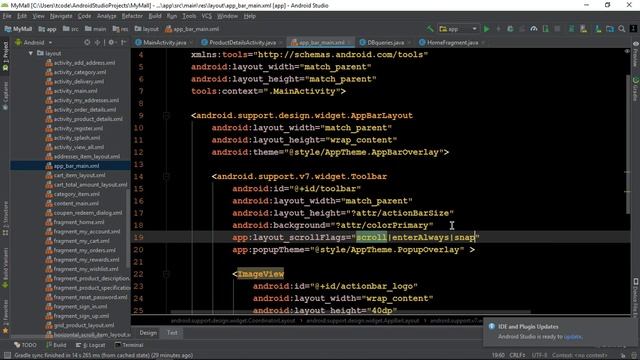Open the File menu
Viewport: 640px width, 360px height.
pyautogui.click(x=7, y=16)
